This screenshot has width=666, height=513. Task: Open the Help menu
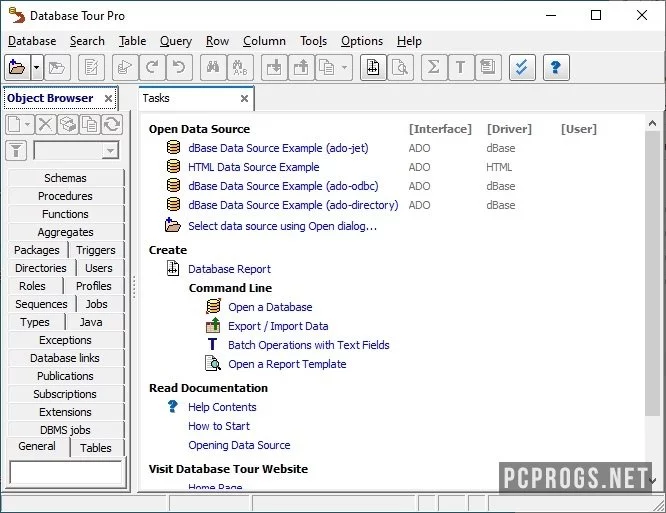pos(409,41)
